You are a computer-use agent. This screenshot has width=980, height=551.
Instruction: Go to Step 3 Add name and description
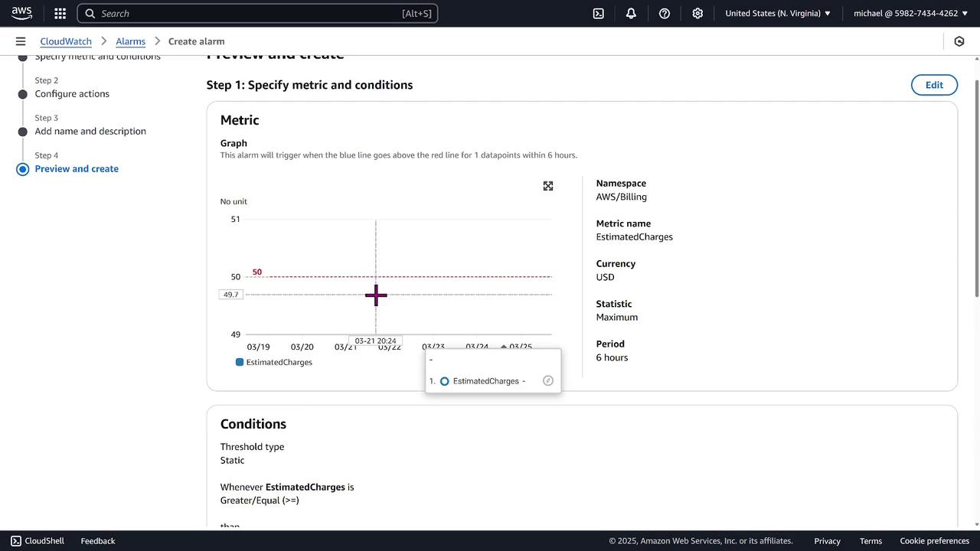click(90, 132)
